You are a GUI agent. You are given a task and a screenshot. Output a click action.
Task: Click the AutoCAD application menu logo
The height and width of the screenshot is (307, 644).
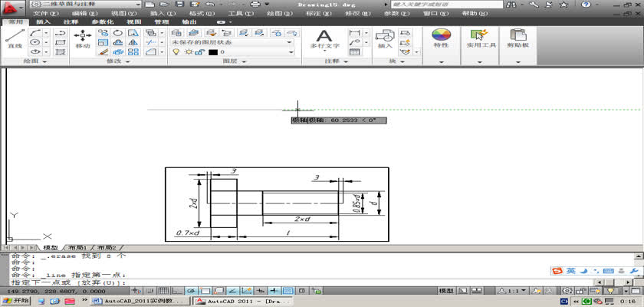(12, 8)
